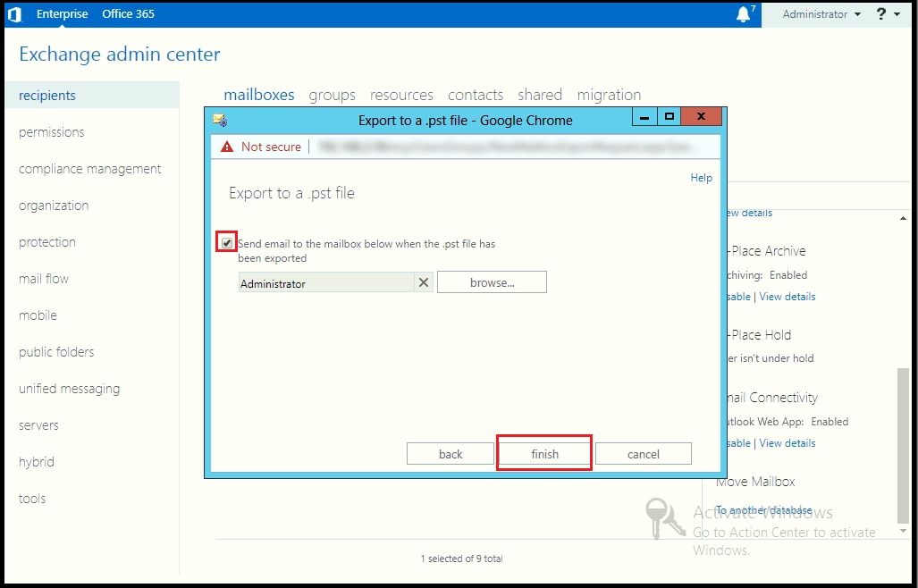
Task: Open the Help link in the dialog
Action: (x=701, y=178)
